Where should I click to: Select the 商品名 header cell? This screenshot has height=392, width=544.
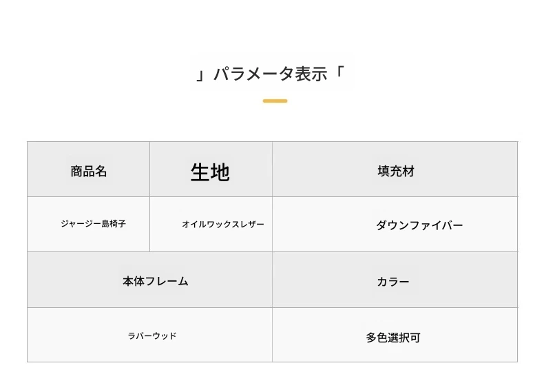[89, 172]
